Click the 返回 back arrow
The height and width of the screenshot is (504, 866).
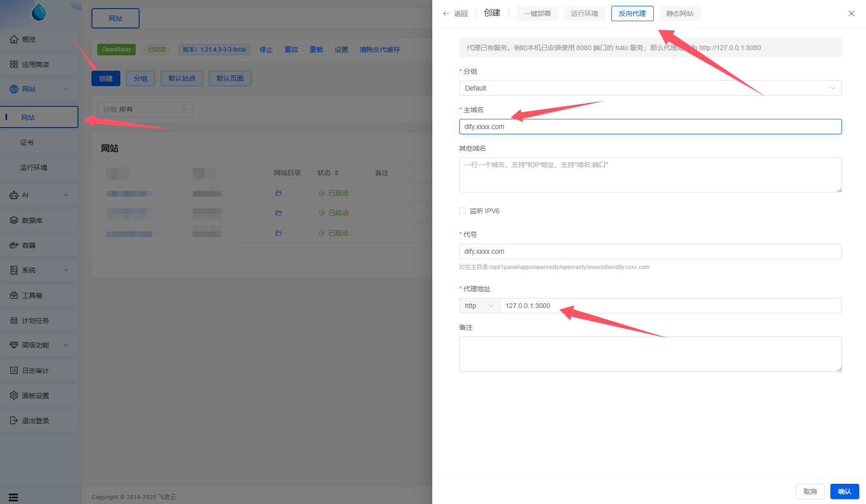[446, 13]
